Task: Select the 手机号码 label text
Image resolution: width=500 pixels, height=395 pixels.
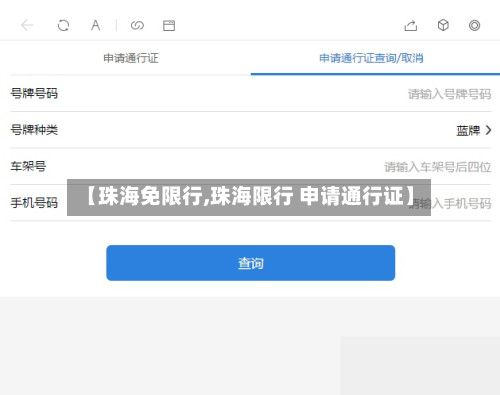Action: point(34,203)
